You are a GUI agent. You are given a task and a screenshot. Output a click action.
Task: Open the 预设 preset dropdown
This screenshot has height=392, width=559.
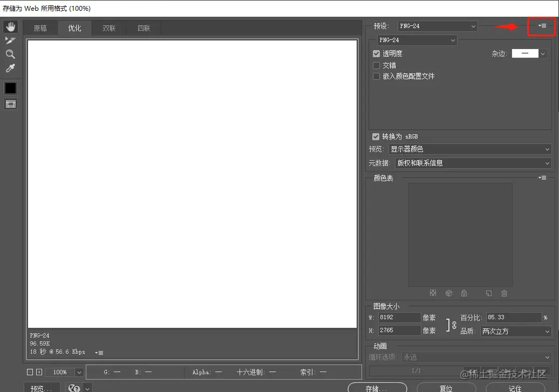(x=437, y=26)
